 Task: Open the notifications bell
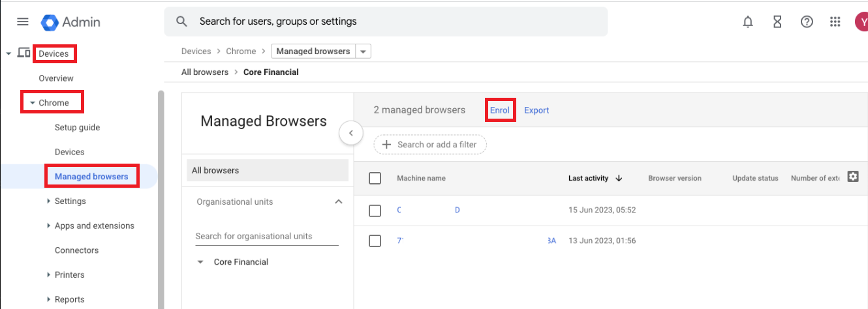click(748, 22)
